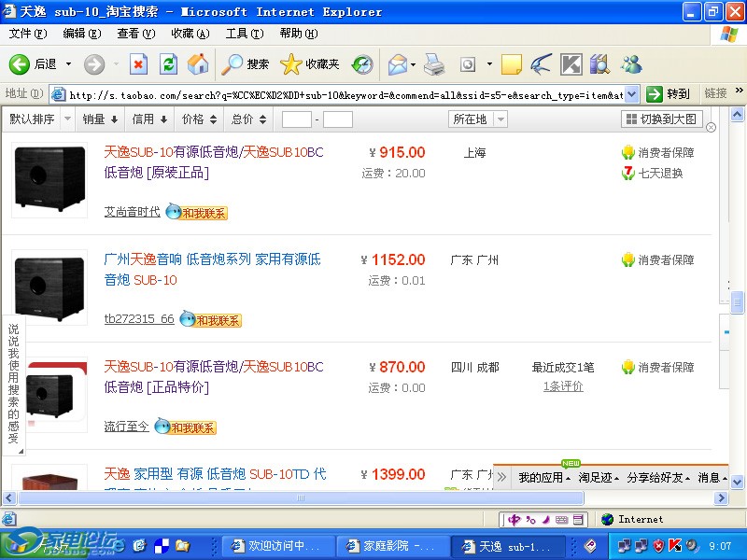Open seller link tb272315_66
This screenshot has width=747, height=560.
tap(139, 318)
